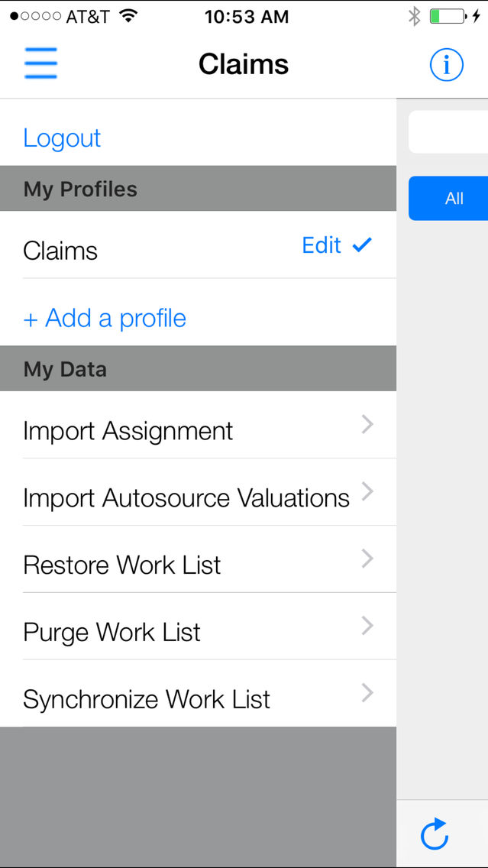
Task: Open Synchronize Work List chevron
Action: click(x=367, y=693)
